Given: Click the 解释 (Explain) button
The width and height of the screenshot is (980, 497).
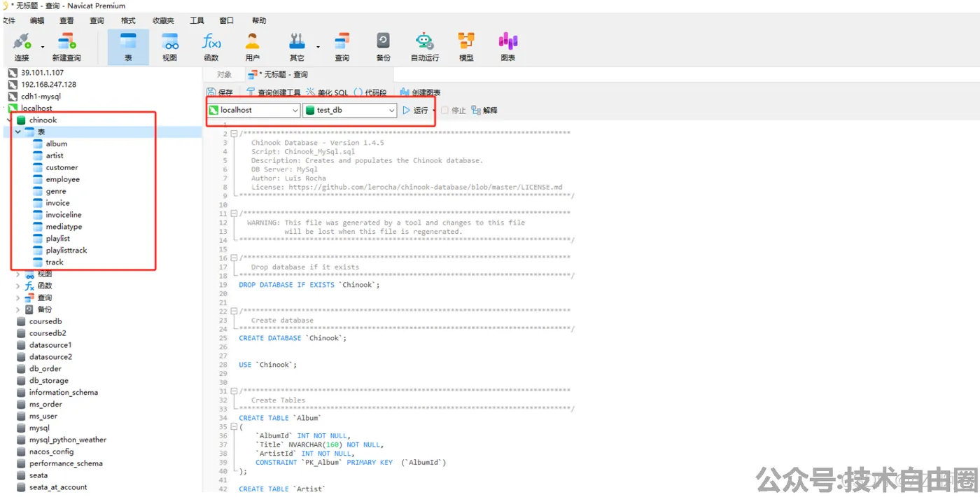Looking at the screenshot, I should 484,111.
